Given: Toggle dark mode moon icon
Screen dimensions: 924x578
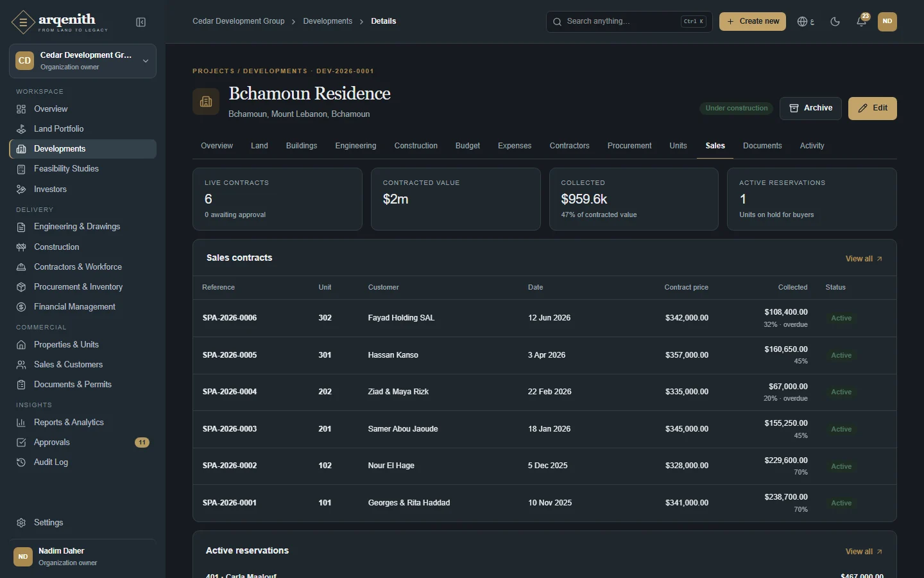Looking at the screenshot, I should click(x=835, y=21).
